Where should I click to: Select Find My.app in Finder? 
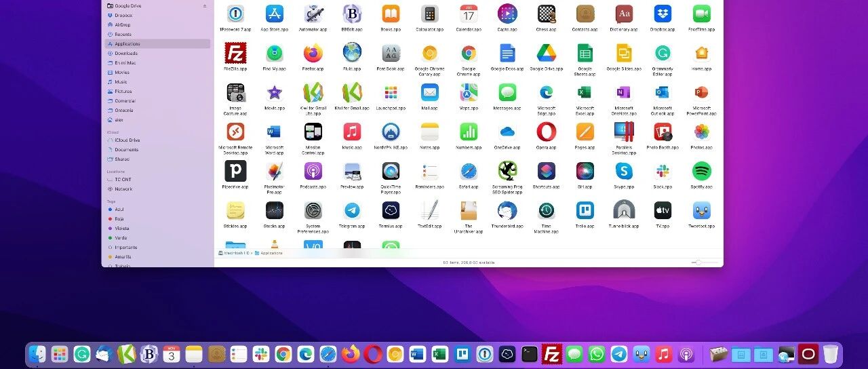[x=275, y=53]
